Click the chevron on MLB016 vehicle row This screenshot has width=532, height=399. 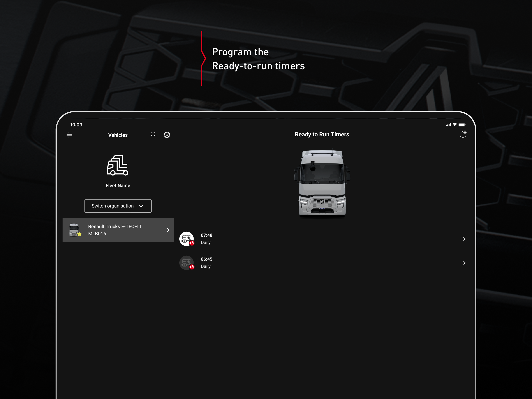tap(168, 230)
